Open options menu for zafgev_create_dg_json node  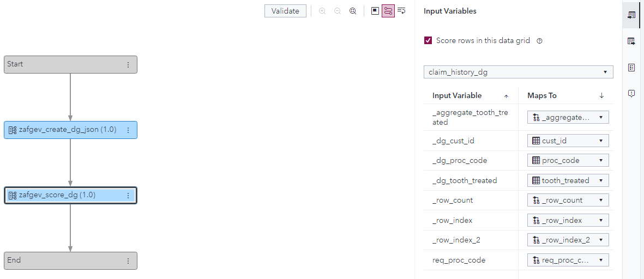(x=128, y=130)
